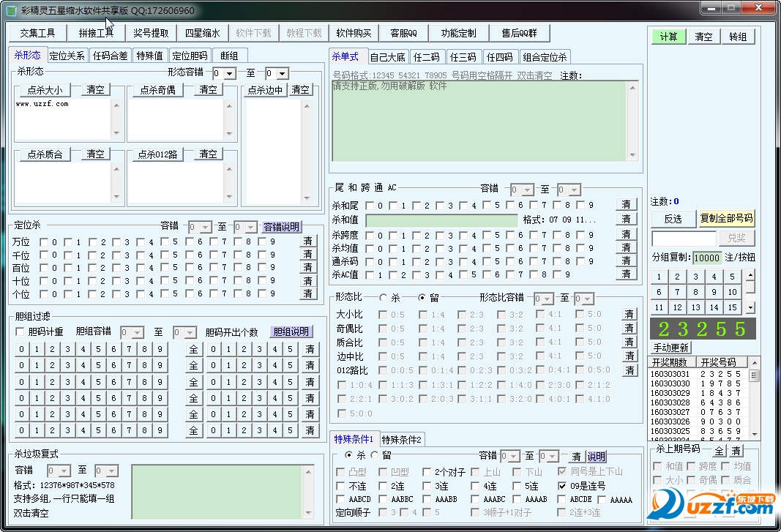Image resolution: width=781 pixels, height=532 pixels.
Task: Click 全 beside 杀上期号码
Action: pyautogui.click(x=719, y=452)
